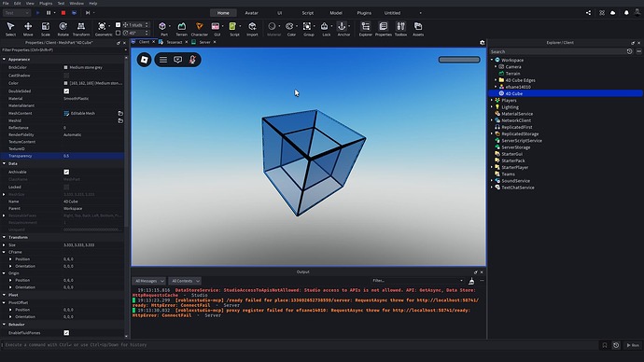Switch to the Model ribbon tab
The image size is (644, 362).
coord(336,13)
